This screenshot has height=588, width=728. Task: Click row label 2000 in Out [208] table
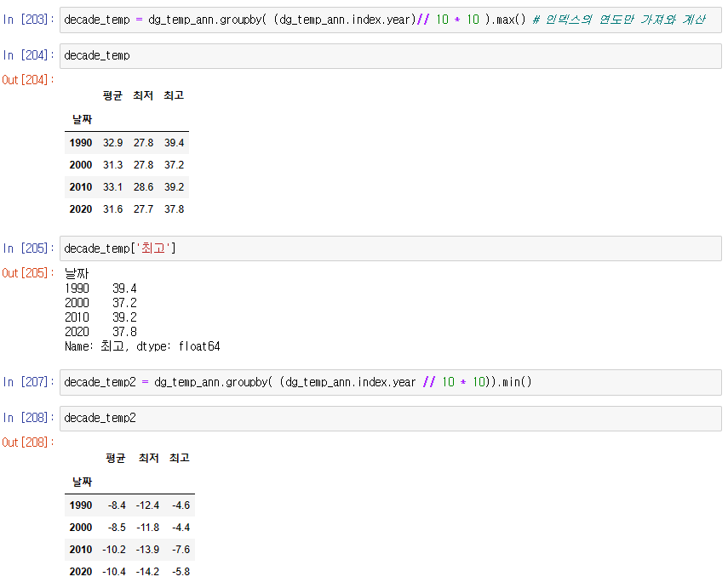[x=81, y=528]
